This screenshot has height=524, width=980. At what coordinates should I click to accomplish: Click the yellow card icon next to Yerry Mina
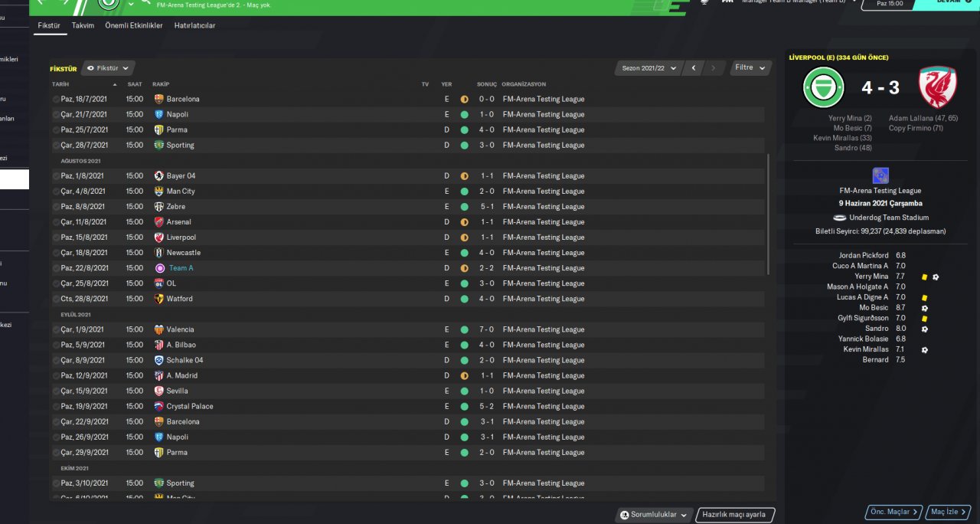(925, 277)
